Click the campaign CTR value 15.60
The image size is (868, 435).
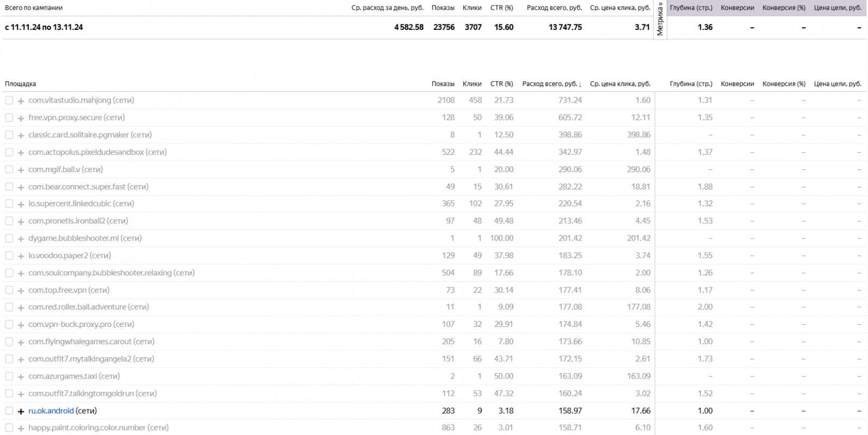coord(503,27)
